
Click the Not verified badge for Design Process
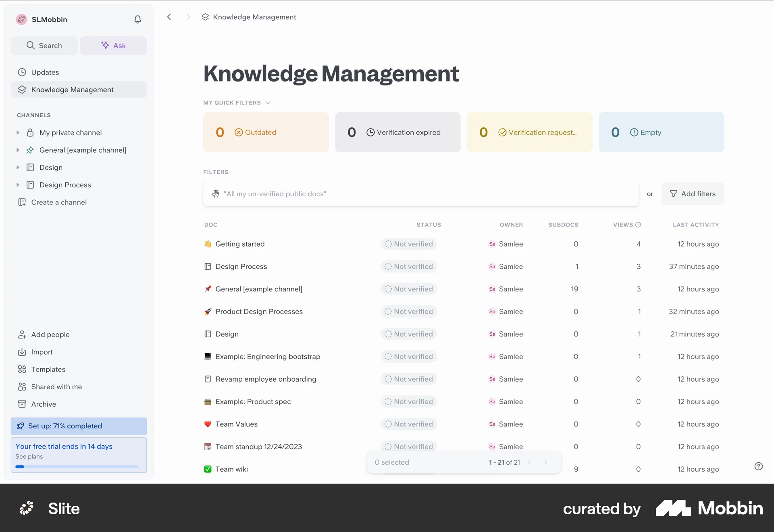coord(408,266)
